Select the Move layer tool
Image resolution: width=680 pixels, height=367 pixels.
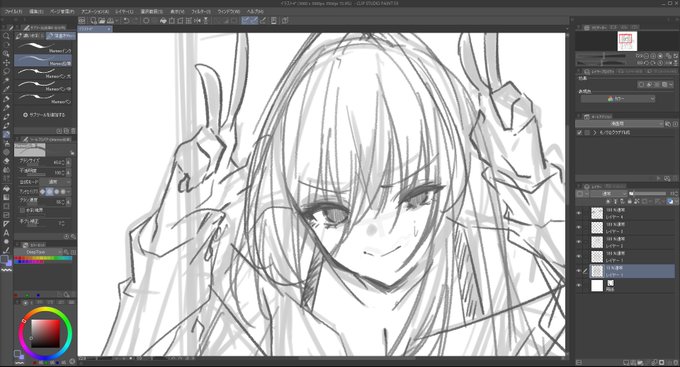point(6,62)
